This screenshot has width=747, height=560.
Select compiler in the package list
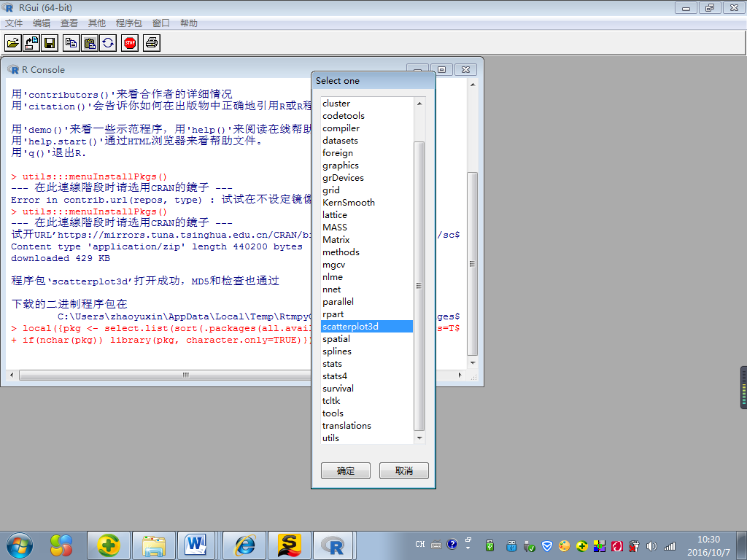coord(367,128)
